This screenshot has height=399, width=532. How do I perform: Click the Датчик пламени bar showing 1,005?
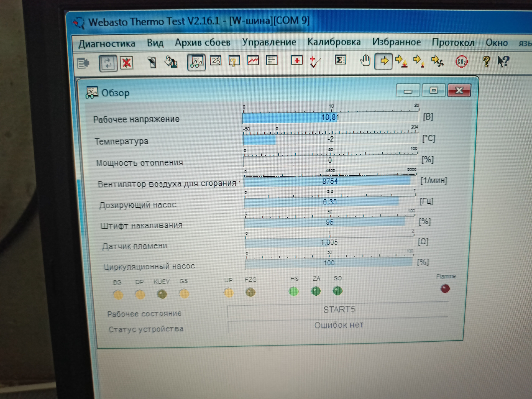point(329,242)
